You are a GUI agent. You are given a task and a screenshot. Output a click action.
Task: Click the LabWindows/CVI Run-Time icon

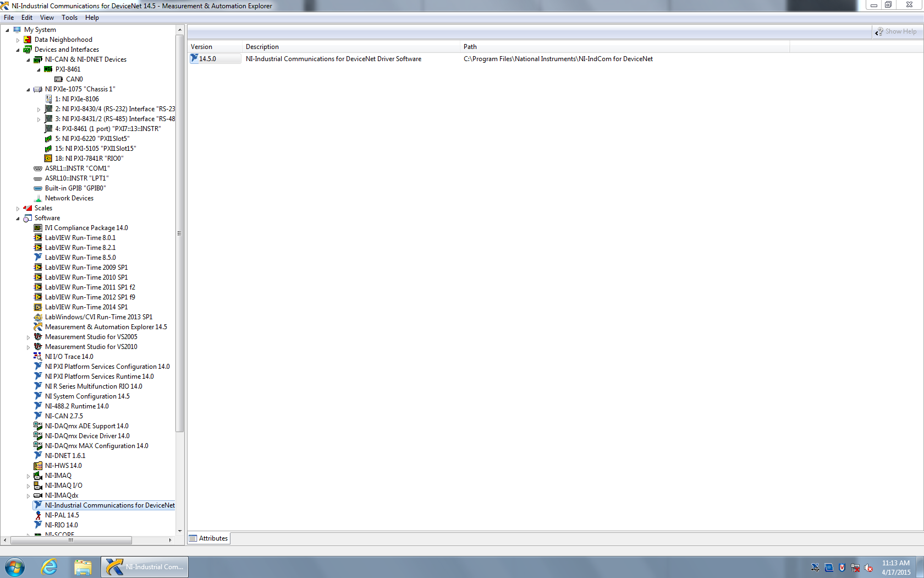(38, 317)
